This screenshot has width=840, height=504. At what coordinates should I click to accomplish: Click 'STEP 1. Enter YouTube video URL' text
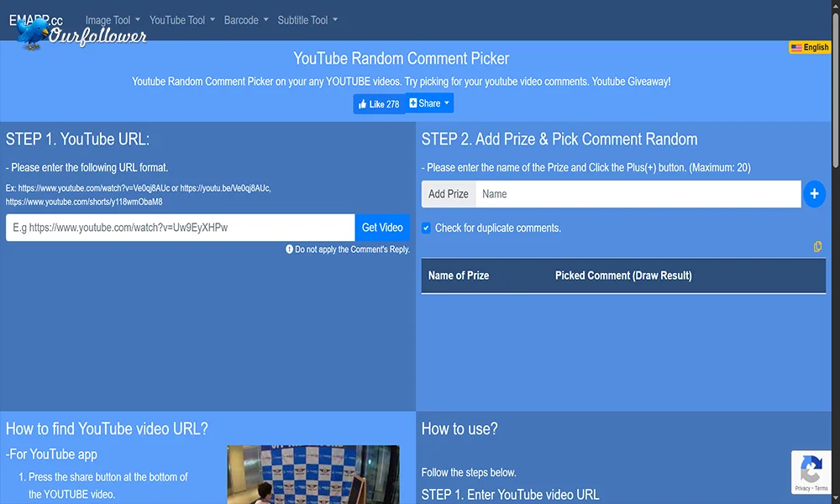coord(510,495)
